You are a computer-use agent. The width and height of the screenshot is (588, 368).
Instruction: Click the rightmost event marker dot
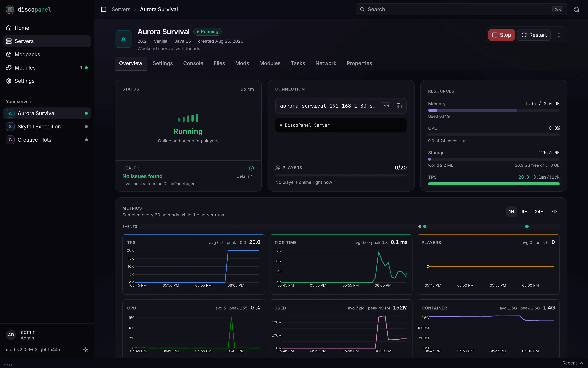pos(527,227)
